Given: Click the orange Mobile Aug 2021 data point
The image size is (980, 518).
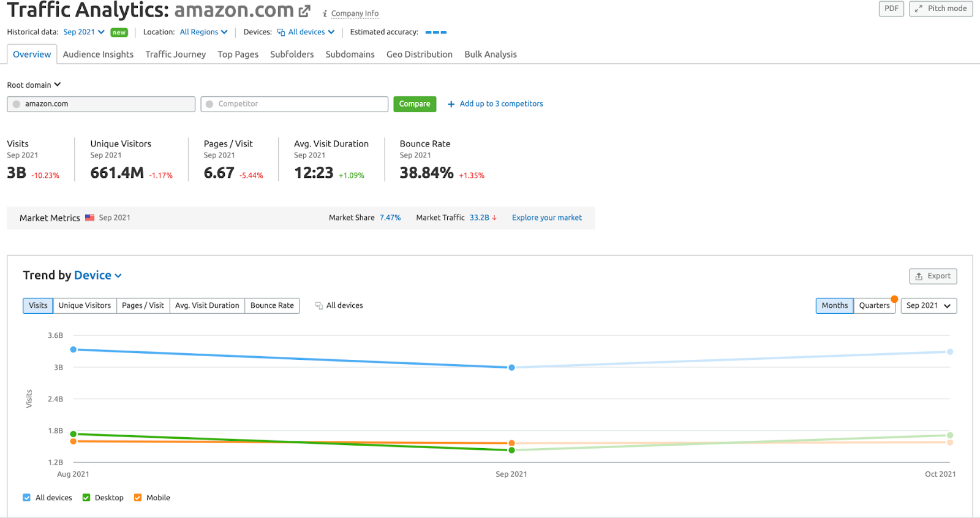Looking at the screenshot, I should tap(73, 441).
